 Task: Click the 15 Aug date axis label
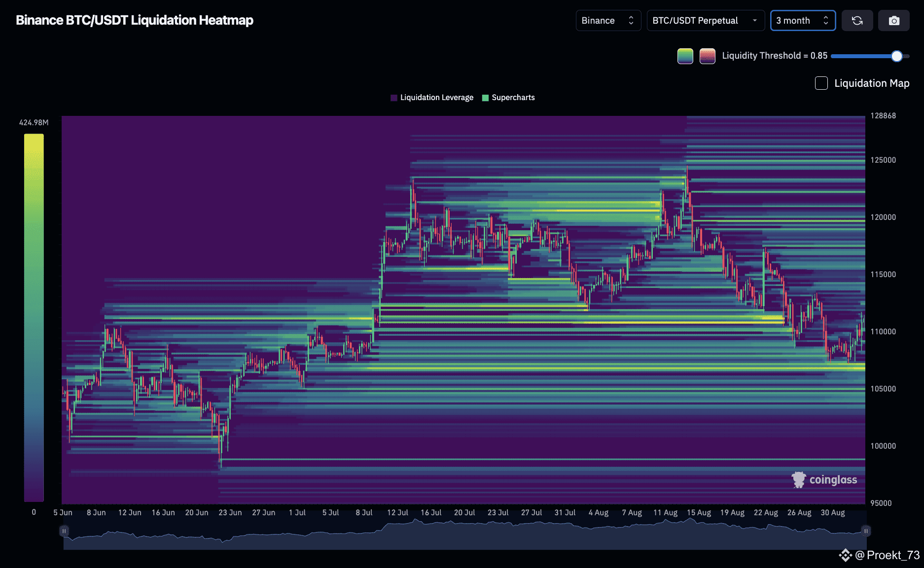[699, 513]
